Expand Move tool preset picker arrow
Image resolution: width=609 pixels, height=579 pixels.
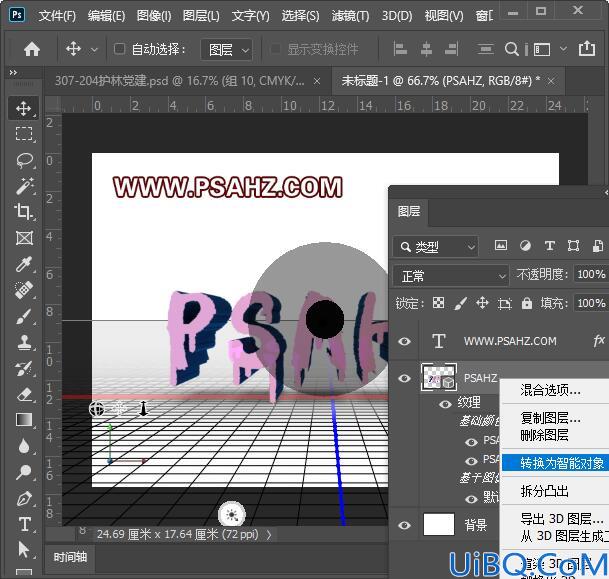pos(94,50)
